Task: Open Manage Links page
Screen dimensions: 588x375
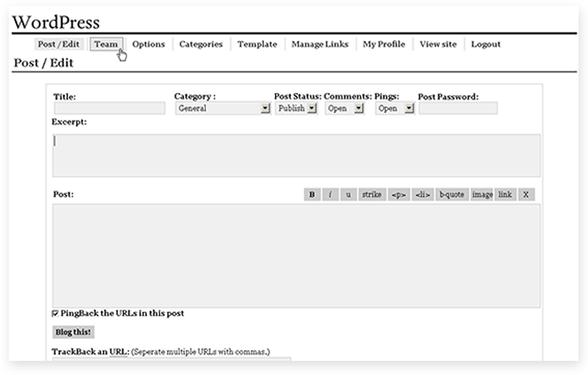Action: 320,44
